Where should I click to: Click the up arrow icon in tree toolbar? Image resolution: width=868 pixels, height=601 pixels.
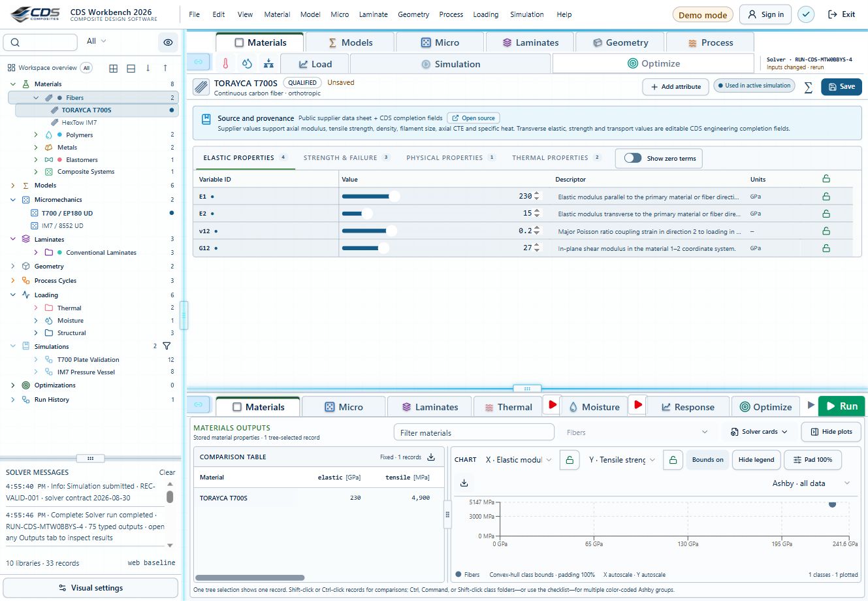coord(165,68)
